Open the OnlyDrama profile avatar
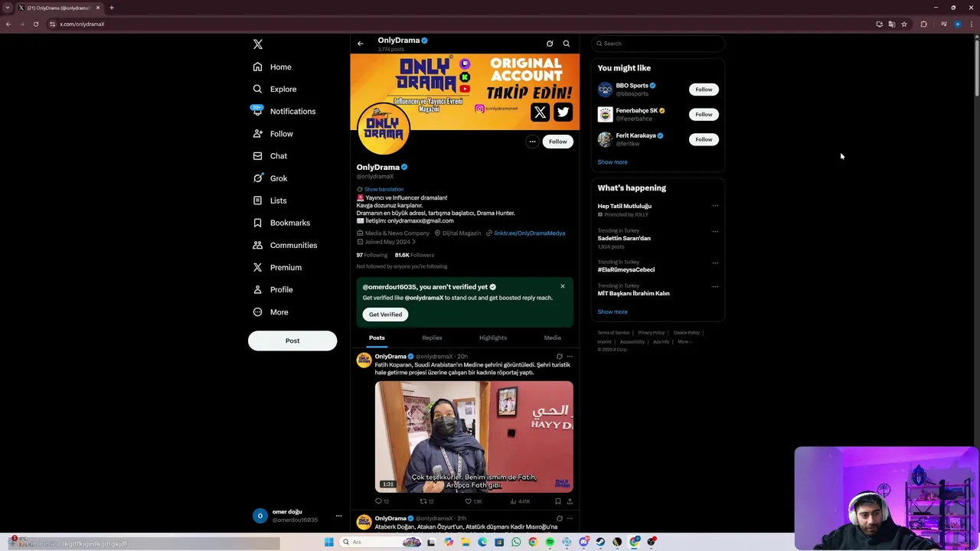 pos(383,128)
